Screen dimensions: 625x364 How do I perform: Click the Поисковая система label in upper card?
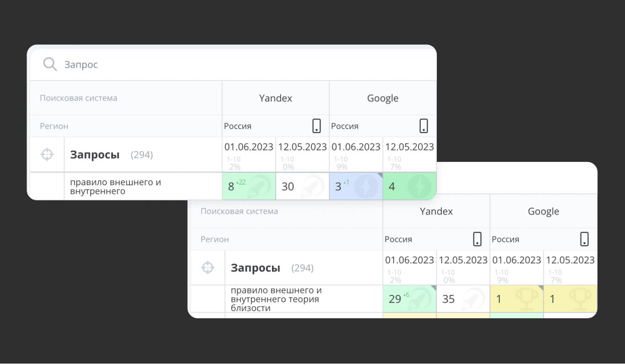pos(78,98)
